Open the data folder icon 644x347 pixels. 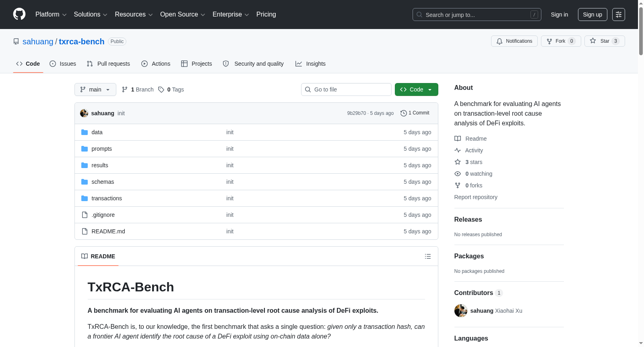click(85, 132)
